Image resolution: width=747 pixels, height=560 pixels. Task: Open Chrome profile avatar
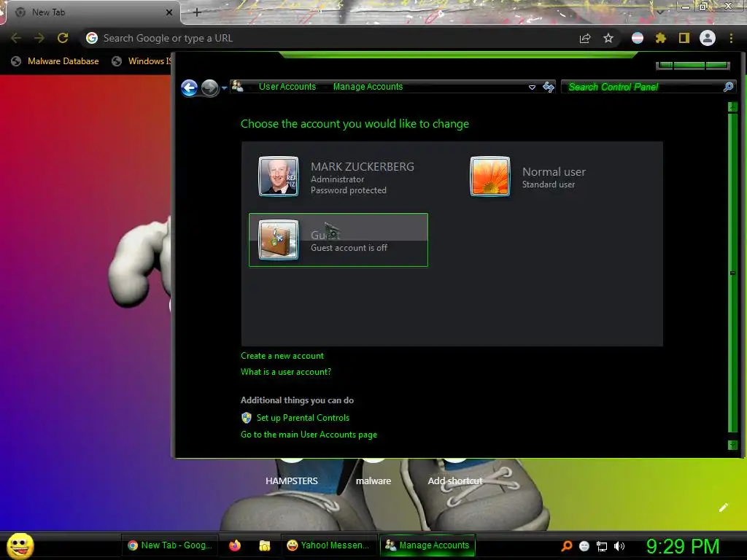(708, 38)
